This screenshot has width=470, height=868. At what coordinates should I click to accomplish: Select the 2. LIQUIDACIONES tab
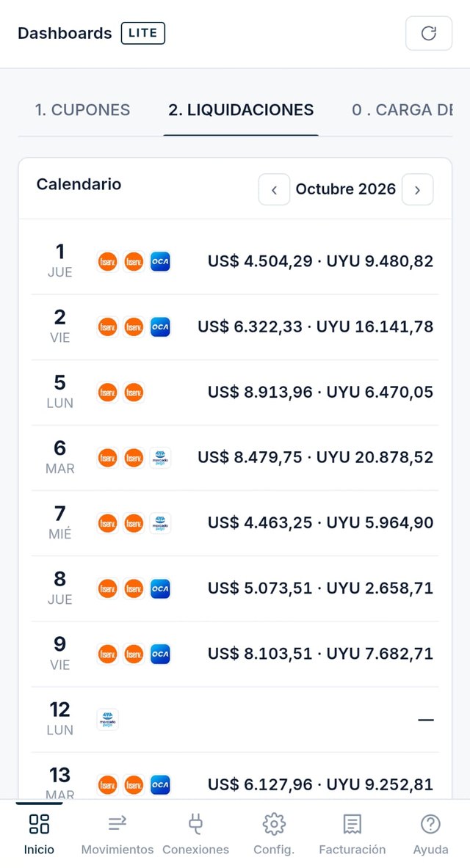[x=241, y=109]
